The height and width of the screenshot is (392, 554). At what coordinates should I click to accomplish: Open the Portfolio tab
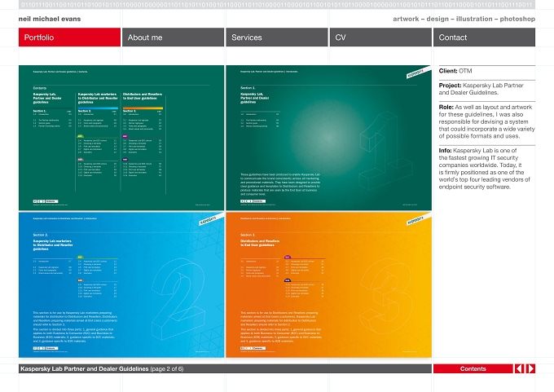point(69,37)
